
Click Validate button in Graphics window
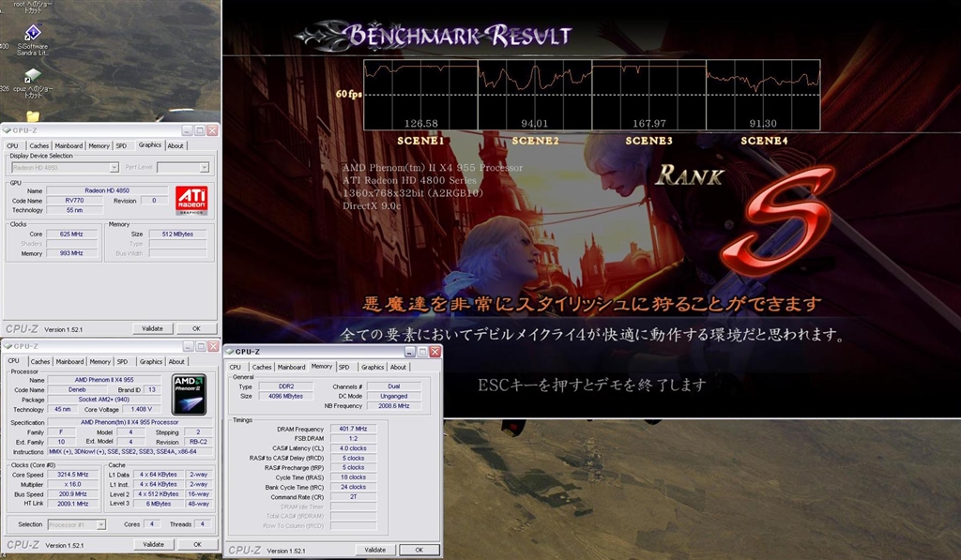click(152, 328)
